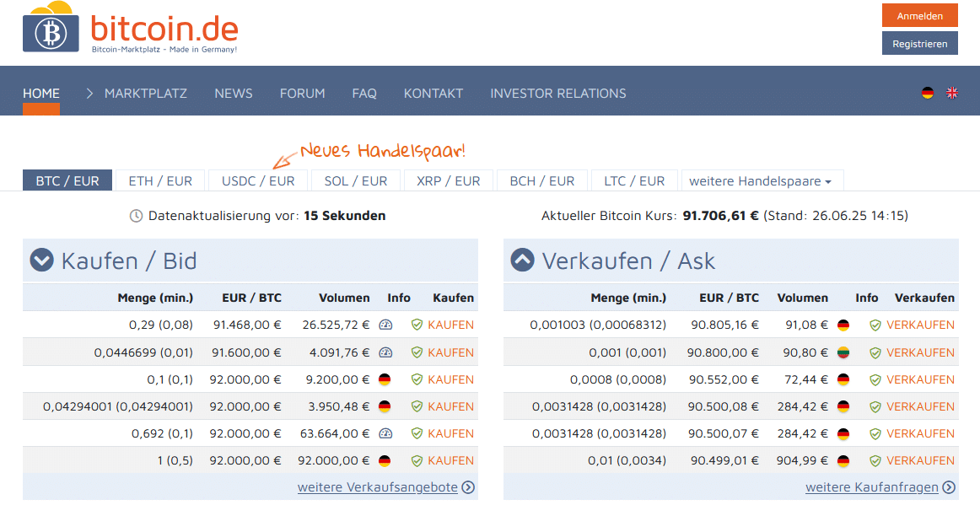Image resolution: width=980 pixels, height=505 pixels.
Task: Click VERKAUFEN for the 90.499,01 € row
Action: pyautogui.click(x=920, y=460)
